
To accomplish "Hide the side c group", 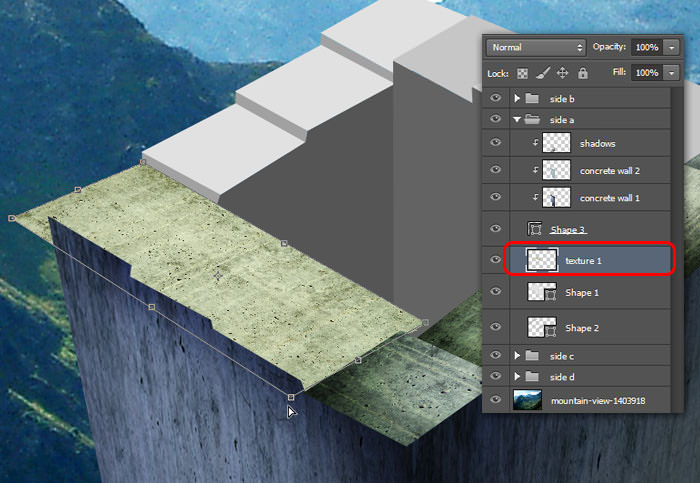I will point(496,355).
